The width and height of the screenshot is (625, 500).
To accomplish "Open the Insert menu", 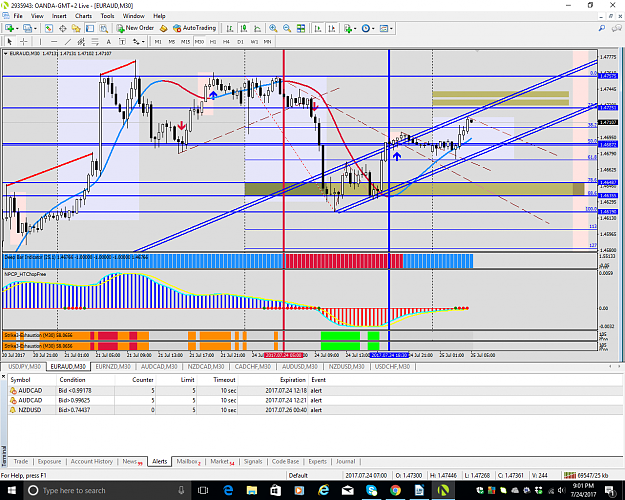I will tap(59, 16).
